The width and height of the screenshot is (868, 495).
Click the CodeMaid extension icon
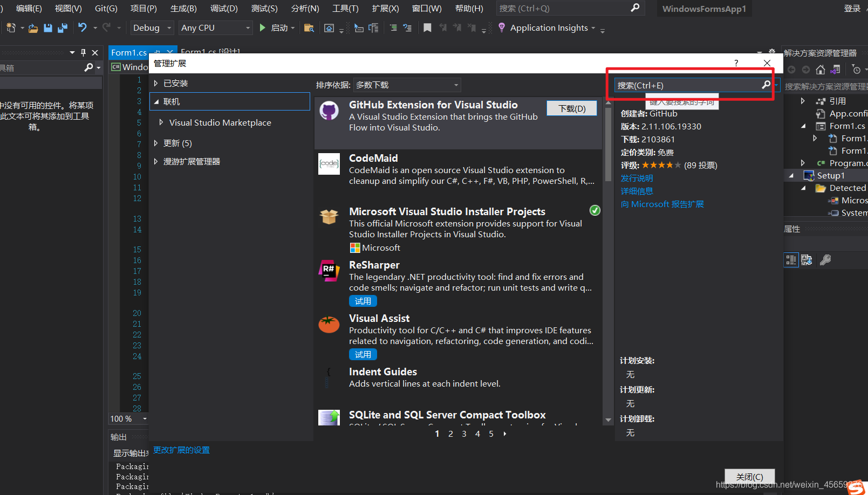coord(329,164)
